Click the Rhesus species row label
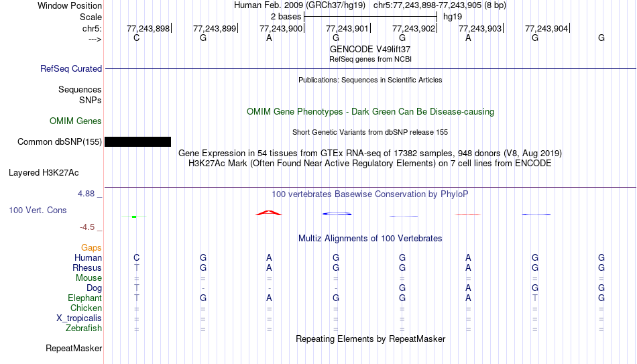Image resolution: width=637 pixels, height=364 pixels. [x=87, y=267]
